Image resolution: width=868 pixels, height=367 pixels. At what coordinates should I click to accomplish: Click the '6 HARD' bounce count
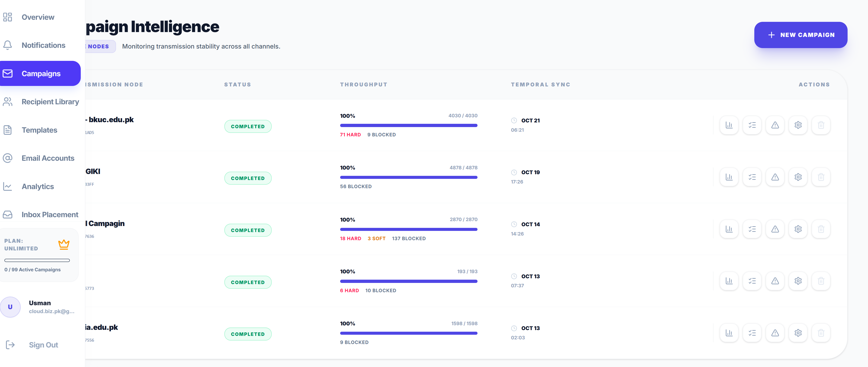click(349, 290)
